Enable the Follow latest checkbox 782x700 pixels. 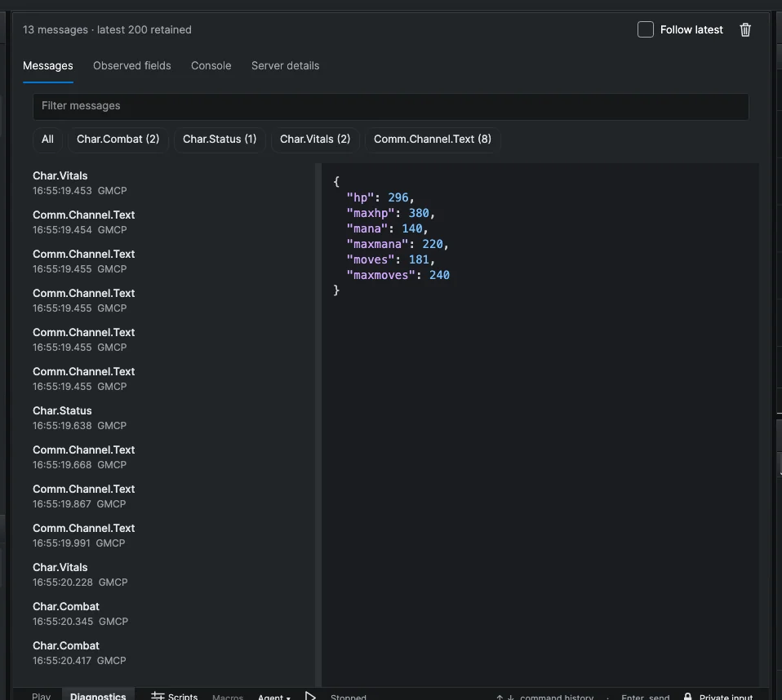tap(646, 29)
